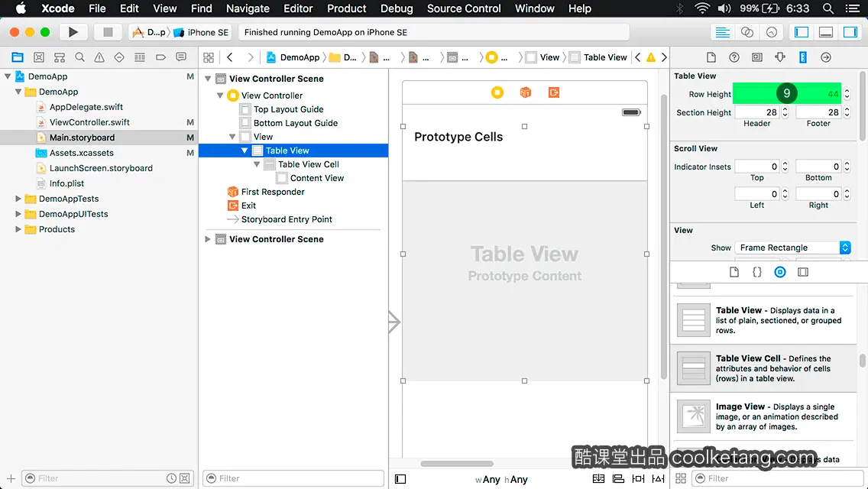Screen dimensions: 868x489
Task: Collapse the first View Controller Scene
Action: tap(208, 79)
